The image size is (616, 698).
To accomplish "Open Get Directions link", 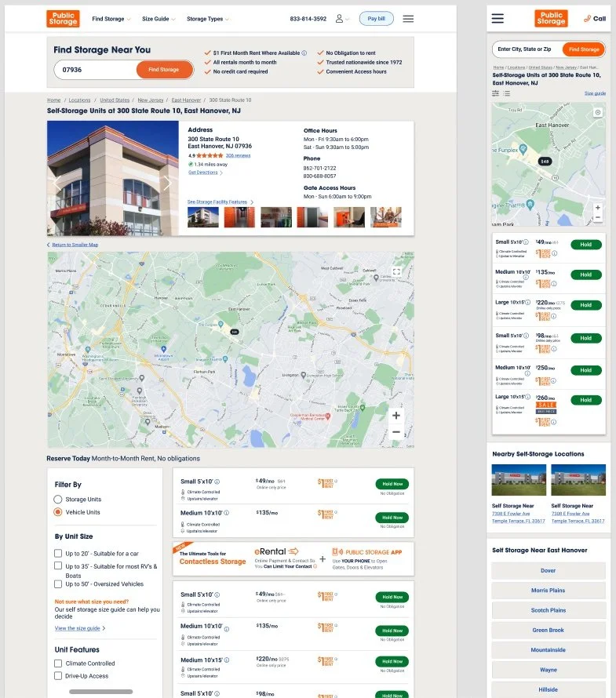I will click(206, 173).
